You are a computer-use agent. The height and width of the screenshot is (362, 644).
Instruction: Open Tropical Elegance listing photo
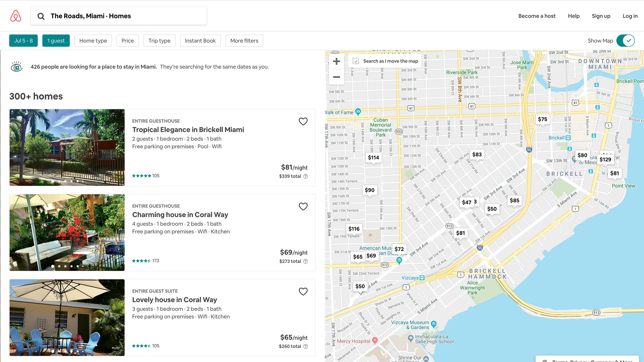coord(67,148)
